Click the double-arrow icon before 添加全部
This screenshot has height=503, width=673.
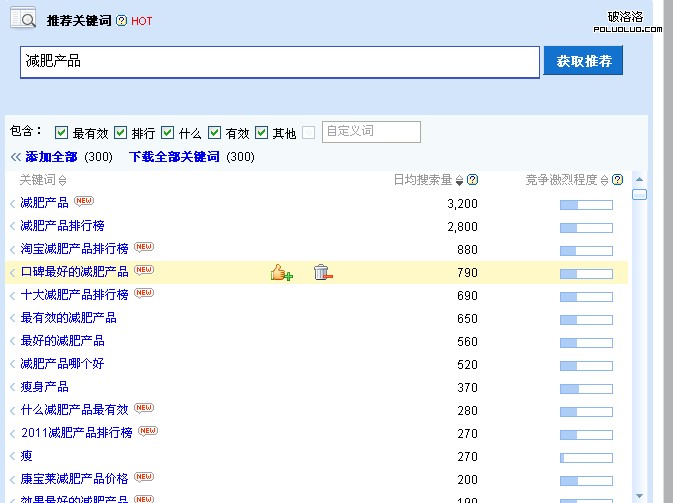15,157
